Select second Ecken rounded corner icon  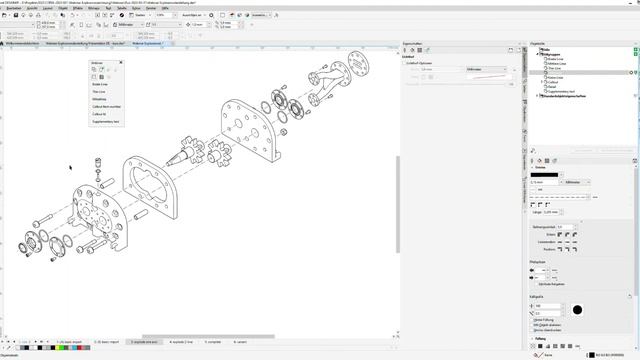coord(567,234)
